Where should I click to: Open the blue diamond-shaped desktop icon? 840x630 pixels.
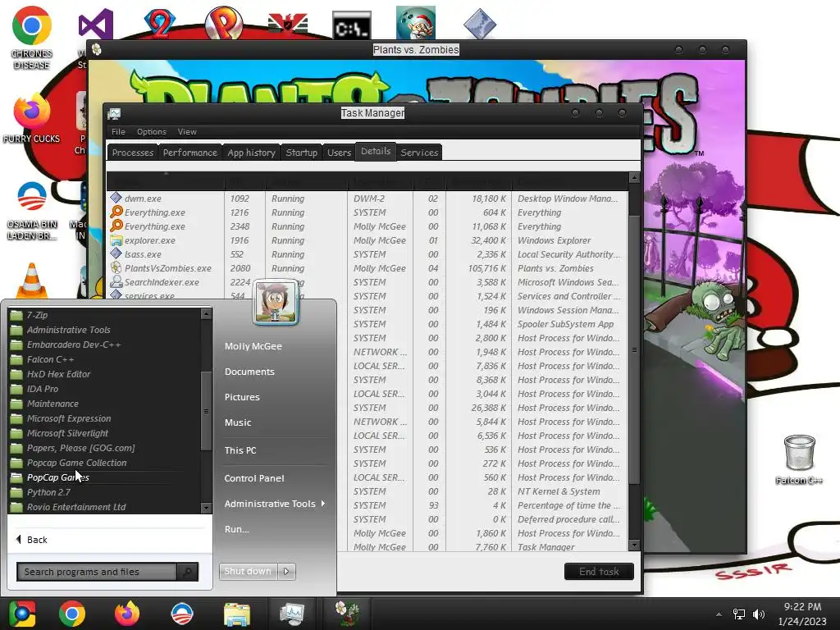[x=479, y=24]
